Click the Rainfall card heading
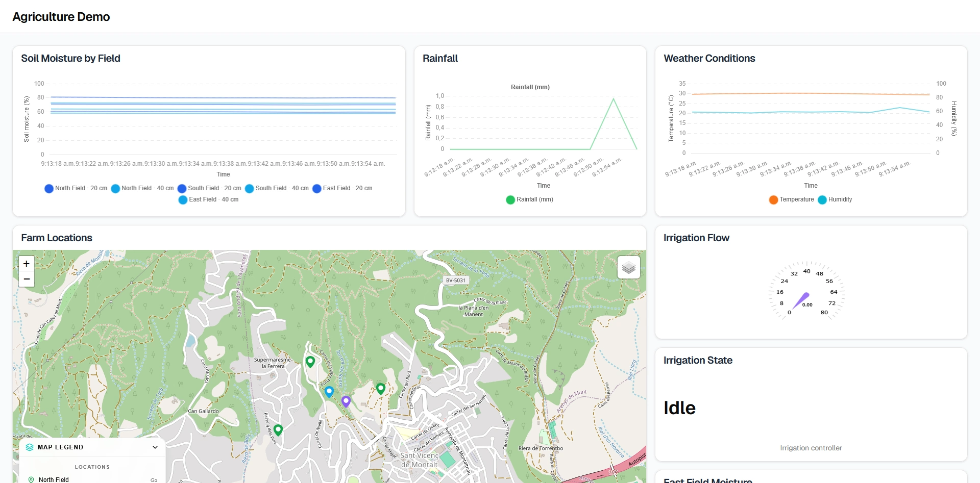Image resolution: width=980 pixels, height=483 pixels. click(440, 58)
